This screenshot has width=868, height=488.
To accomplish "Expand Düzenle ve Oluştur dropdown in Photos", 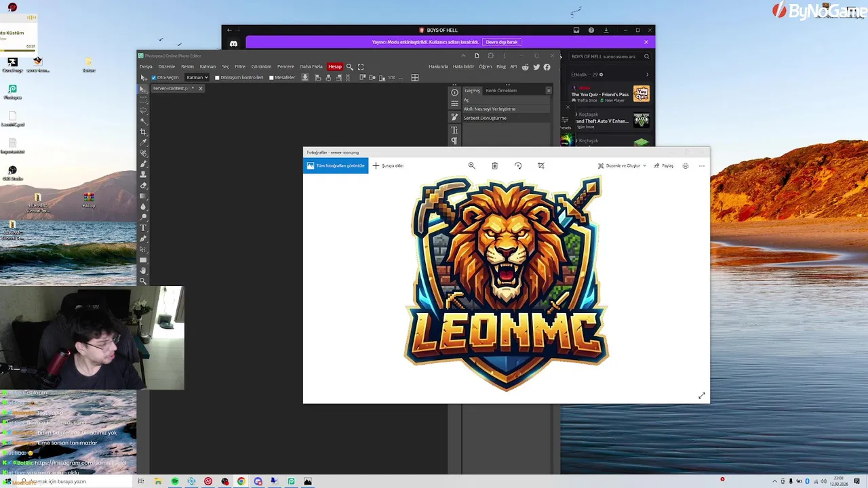I will pos(622,165).
